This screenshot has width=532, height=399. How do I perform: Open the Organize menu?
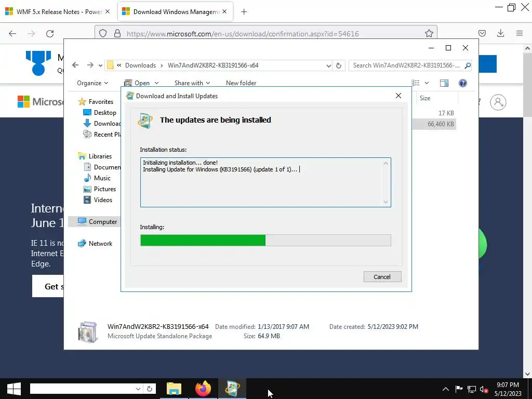[92, 83]
